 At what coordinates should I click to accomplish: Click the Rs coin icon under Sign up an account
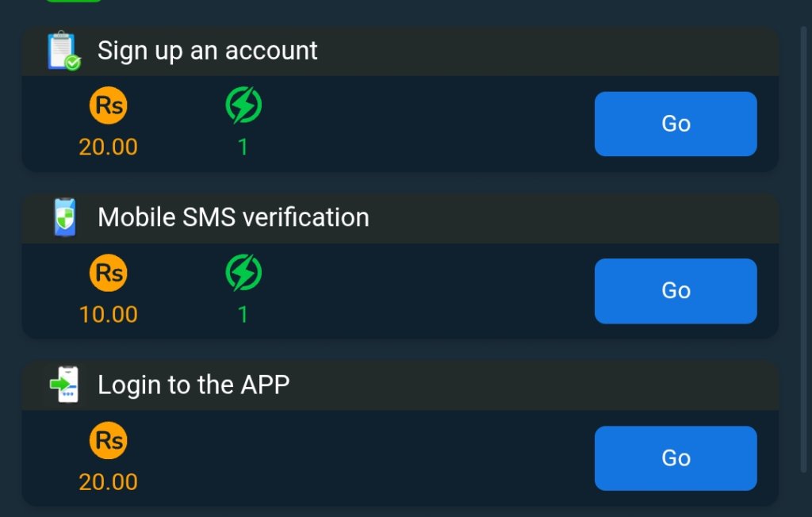coord(109,105)
